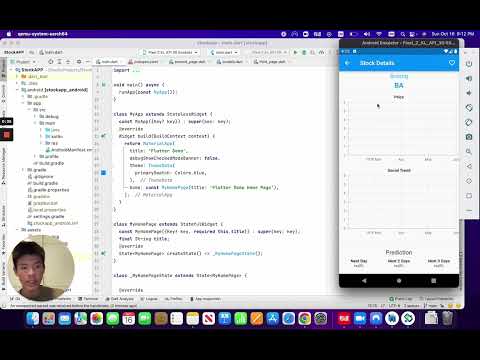Open the Layout Inspector at bottom right
Screen dimensions: 480x360
(436, 299)
